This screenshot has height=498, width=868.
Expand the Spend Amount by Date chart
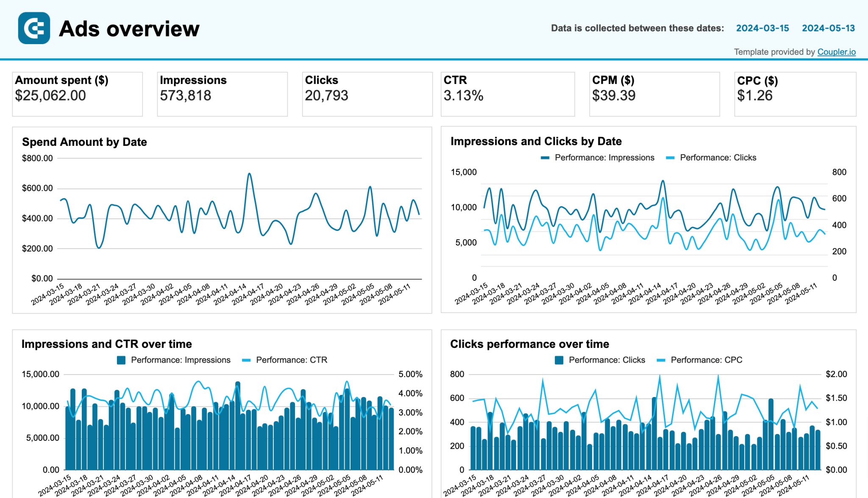point(84,142)
